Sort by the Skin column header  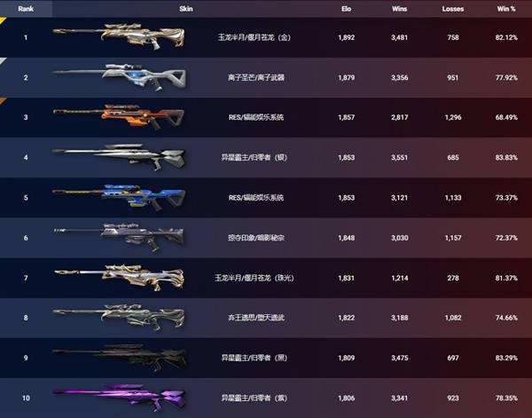click(186, 9)
